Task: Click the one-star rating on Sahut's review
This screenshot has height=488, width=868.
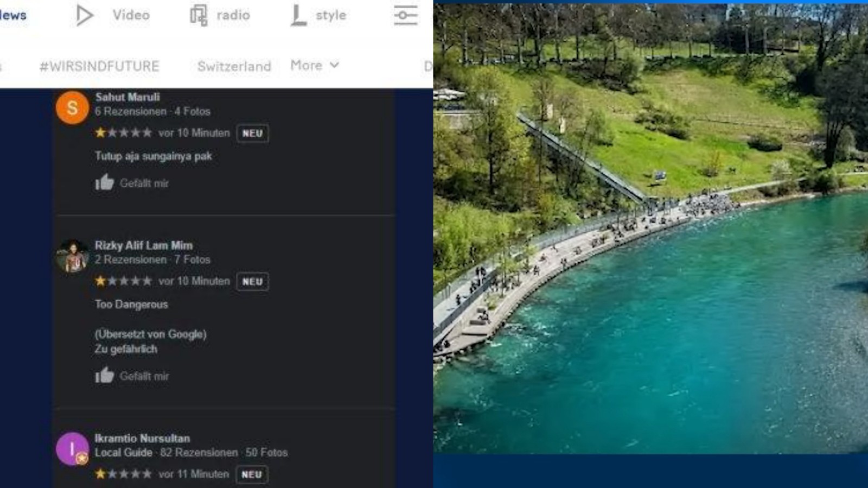Action: tap(123, 133)
